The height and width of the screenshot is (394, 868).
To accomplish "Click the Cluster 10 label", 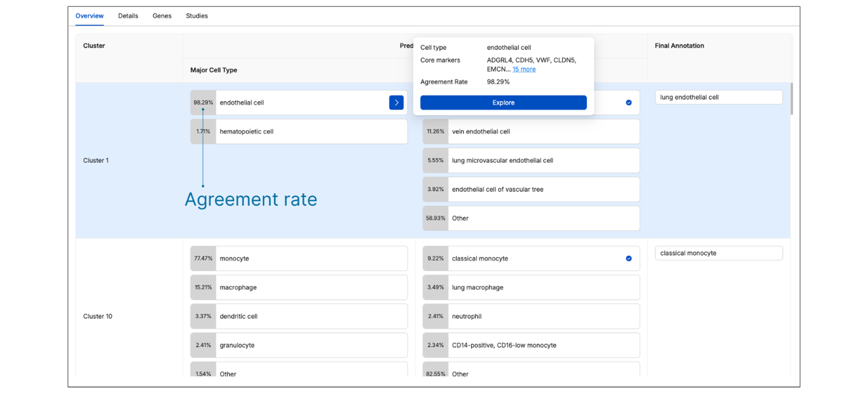I will click(x=98, y=316).
